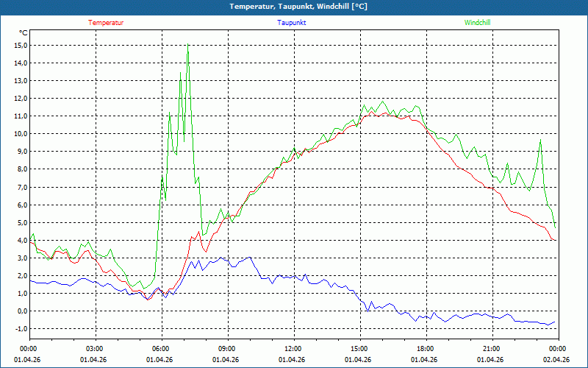588x368 pixels.
Task: Click the highest peak of green Windchill curve
Action: point(188,46)
